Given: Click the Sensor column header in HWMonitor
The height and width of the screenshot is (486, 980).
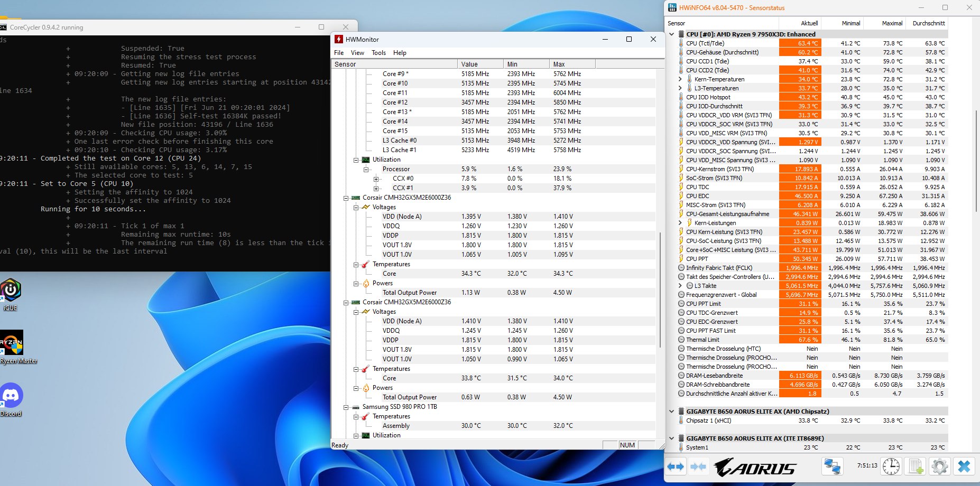Looking at the screenshot, I should click(394, 64).
